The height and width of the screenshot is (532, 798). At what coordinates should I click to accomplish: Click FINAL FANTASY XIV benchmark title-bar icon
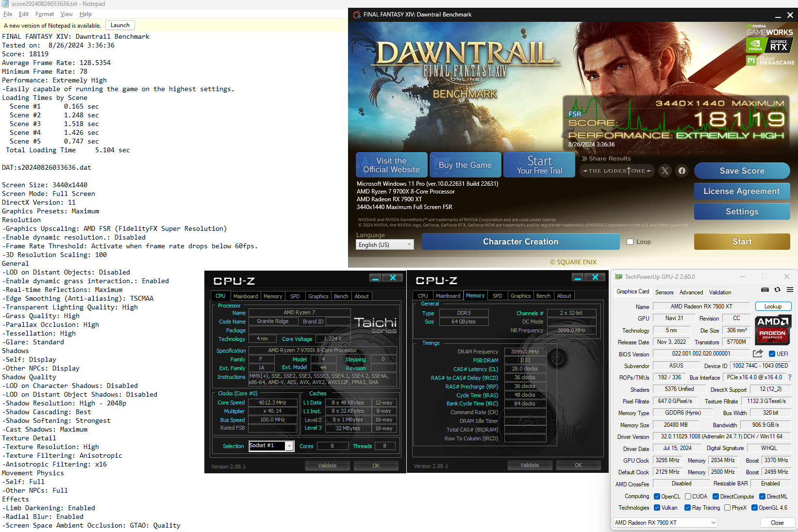point(357,15)
